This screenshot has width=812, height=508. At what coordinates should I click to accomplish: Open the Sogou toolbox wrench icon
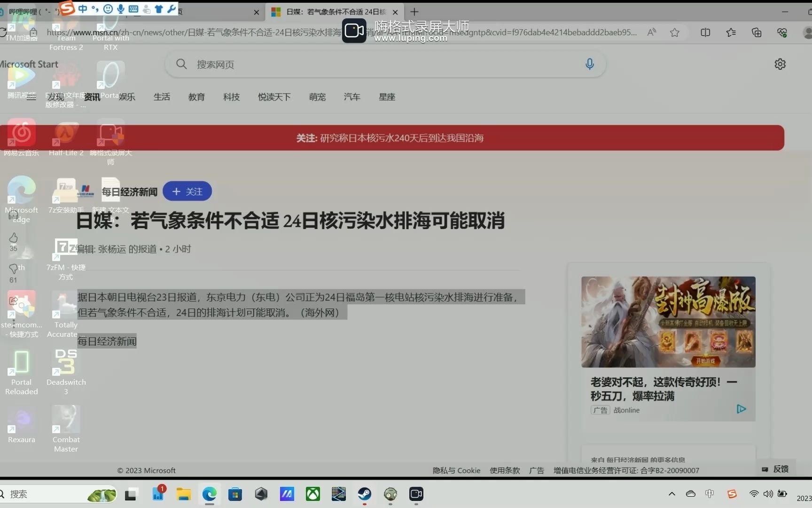pos(171,8)
